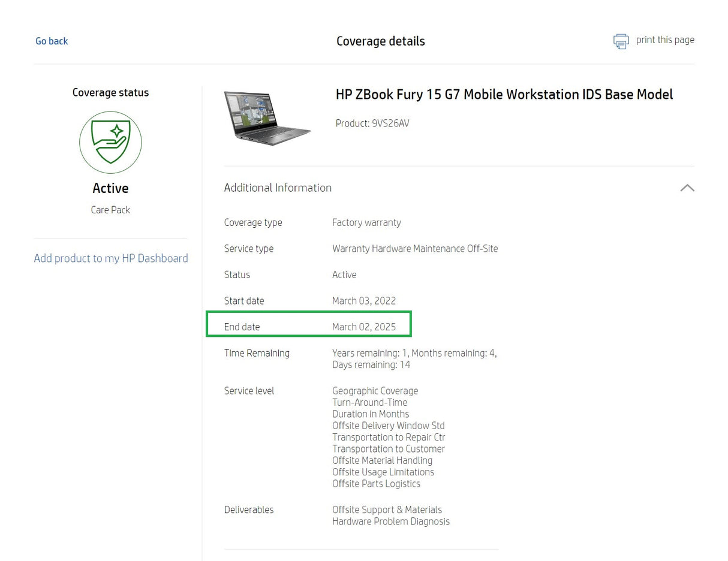This screenshot has width=728, height=561.
Task: Click the Hardware Problem Diagnosis deliverable text
Action: point(391,521)
